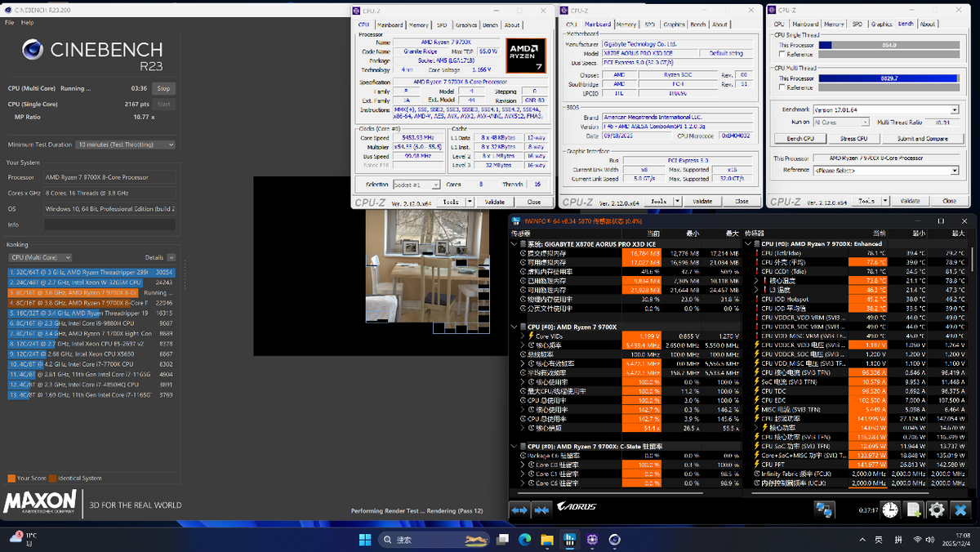Click HWiNFO collapse-columns arrows icon
980x552 pixels.
click(x=541, y=510)
